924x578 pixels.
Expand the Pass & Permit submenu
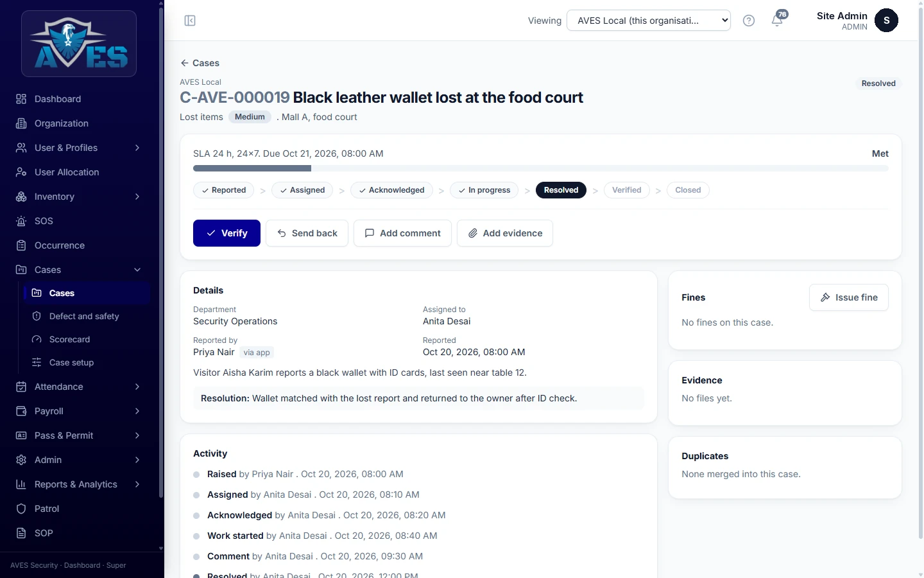137,435
